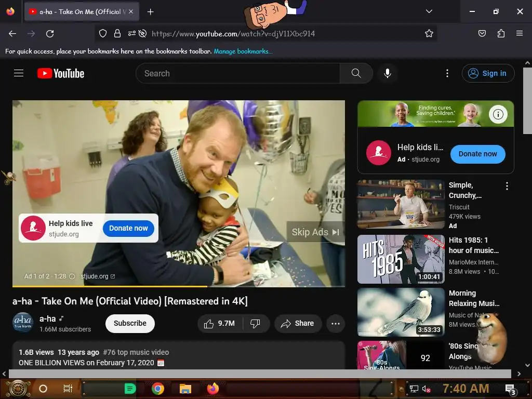Open YouTube settings three-dot menu
Image resolution: width=532 pixels, height=399 pixels.
click(x=447, y=73)
